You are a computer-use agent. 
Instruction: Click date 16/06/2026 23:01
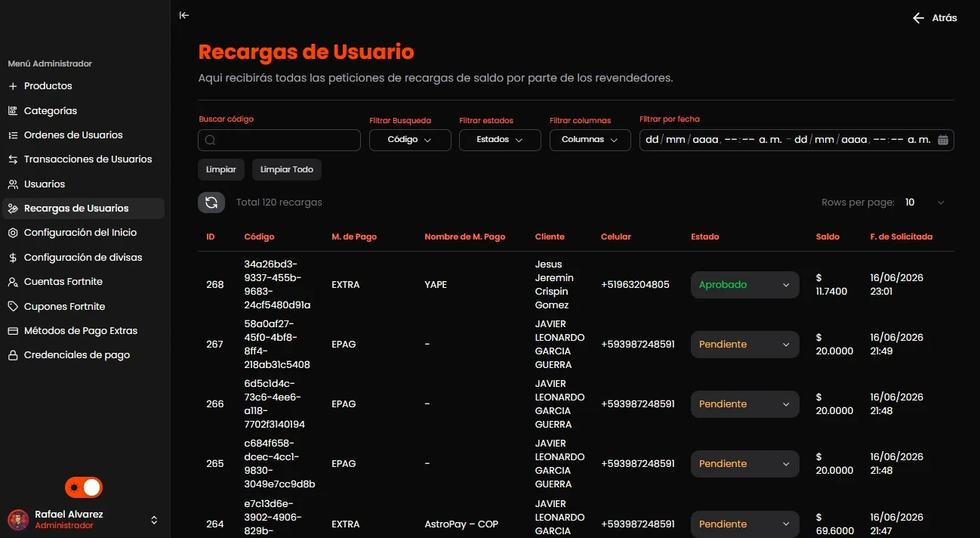(x=896, y=285)
